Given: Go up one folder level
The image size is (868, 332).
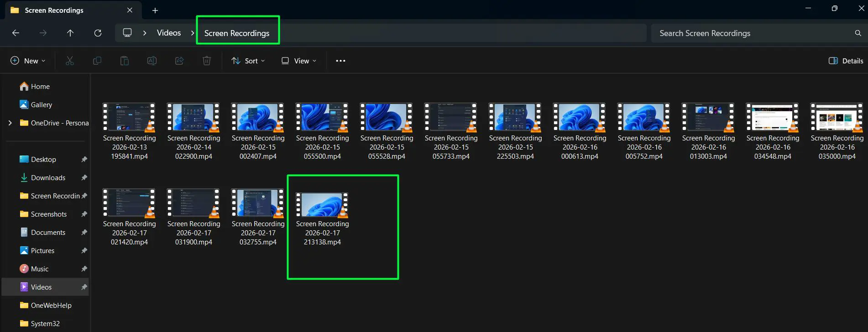Looking at the screenshot, I should point(70,33).
